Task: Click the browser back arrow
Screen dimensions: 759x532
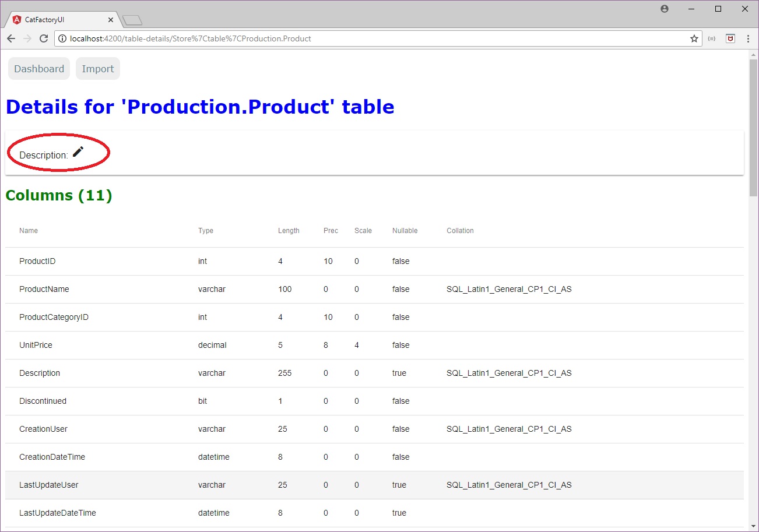Action: 11,38
